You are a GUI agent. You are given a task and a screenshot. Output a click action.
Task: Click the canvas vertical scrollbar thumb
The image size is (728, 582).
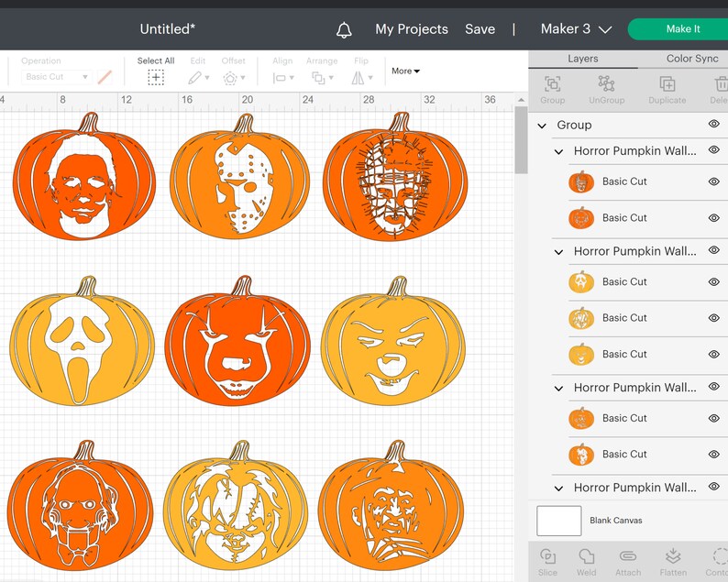pos(521,140)
